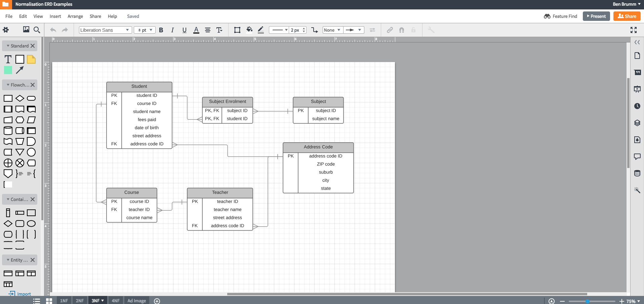Open the Liberation Sans font dropdown
Image resolution: width=644 pixels, height=304 pixels.
105,30
